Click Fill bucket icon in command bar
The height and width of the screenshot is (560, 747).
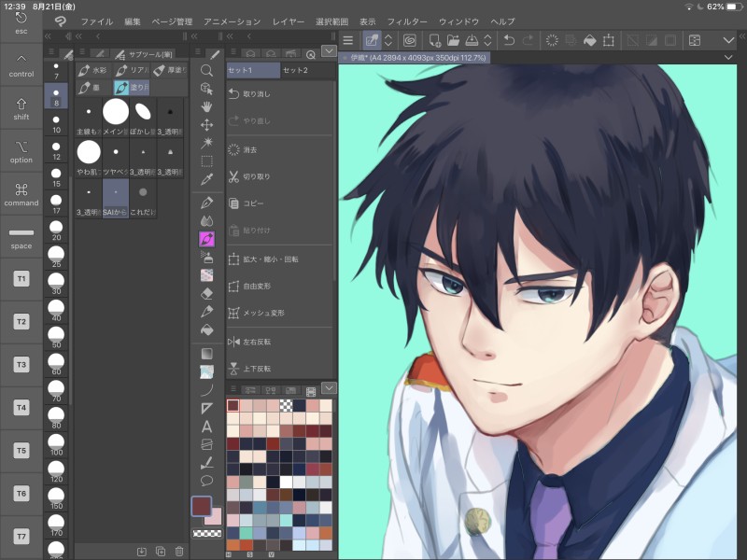[589, 40]
